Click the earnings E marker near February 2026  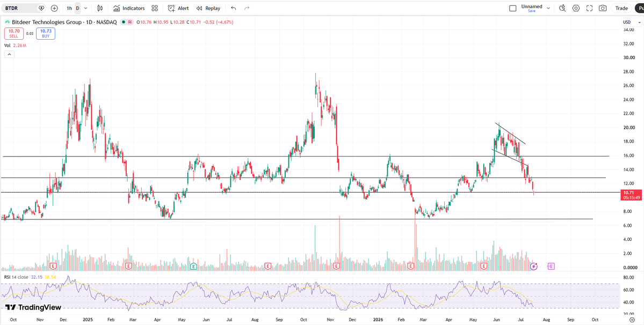point(410,267)
